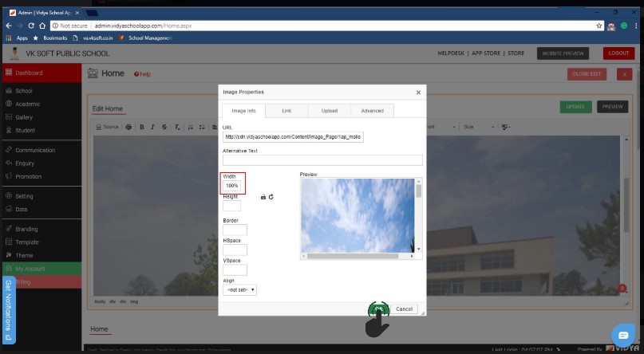The height and width of the screenshot is (354, 644).
Task: Click the reset size icon
Action: click(x=271, y=197)
